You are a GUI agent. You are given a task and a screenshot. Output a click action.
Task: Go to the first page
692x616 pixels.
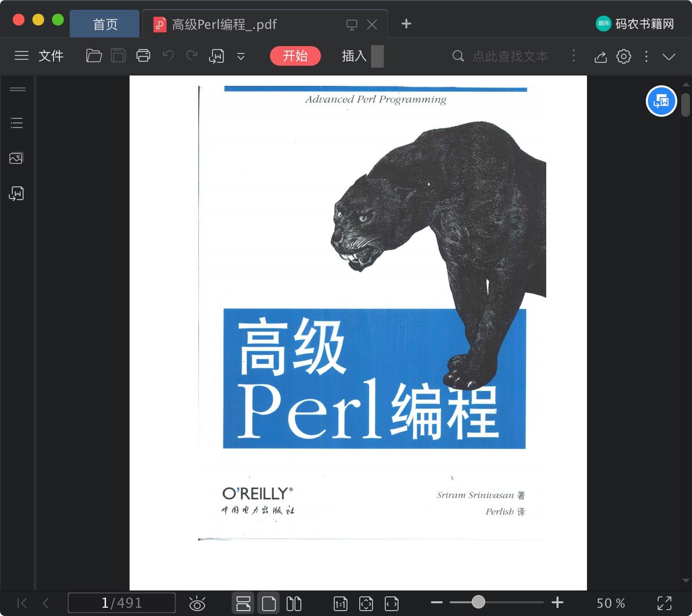coord(22,603)
